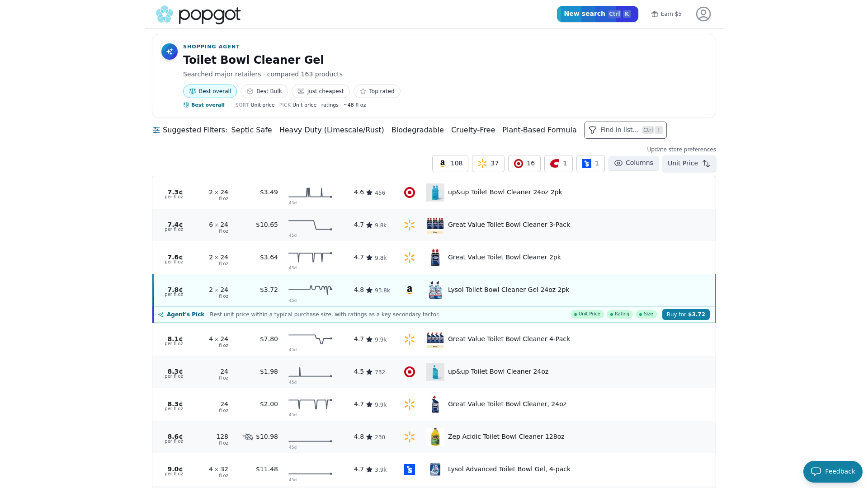Open the Feedback chat button

click(833, 472)
